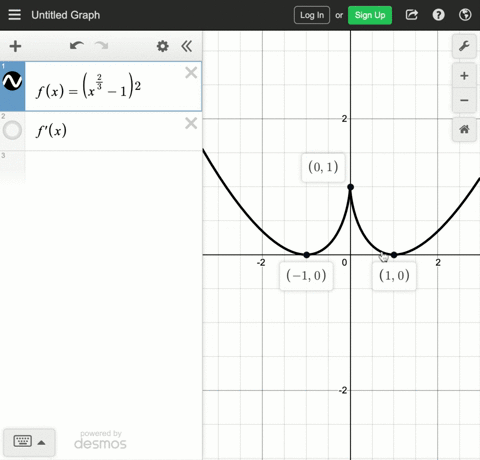Delete expression 1 f(x)
This screenshot has width=480, height=460.
click(191, 72)
